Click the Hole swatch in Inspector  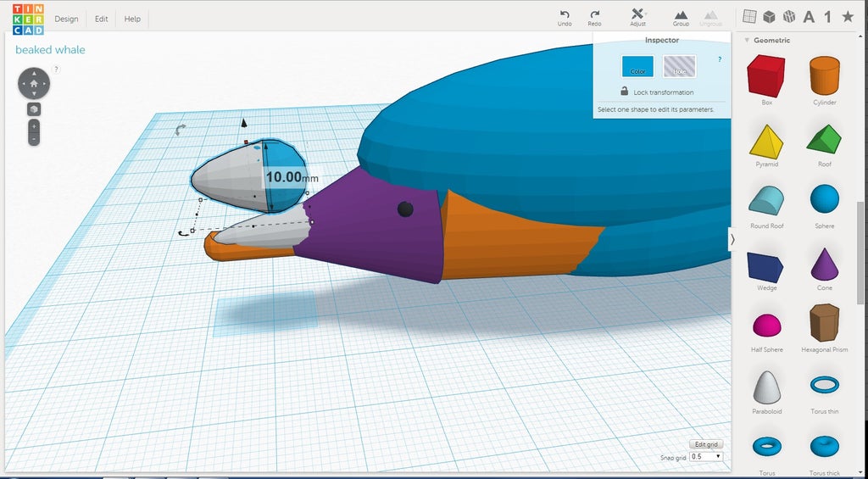[x=679, y=66]
